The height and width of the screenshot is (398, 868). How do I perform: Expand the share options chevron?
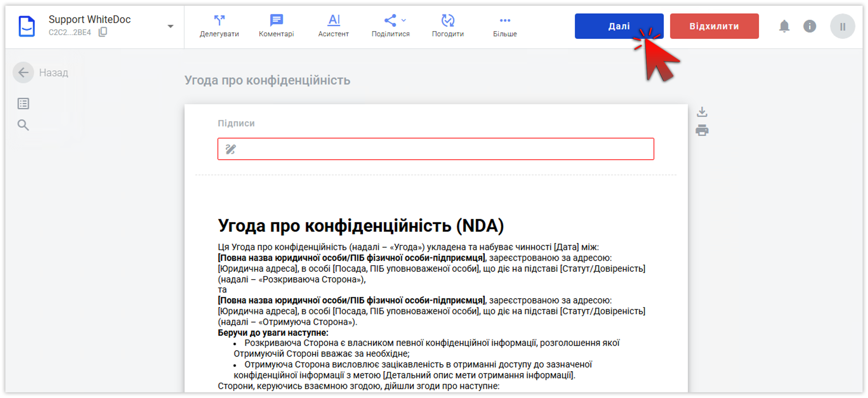pyautogui.click(x=404, y=21)
